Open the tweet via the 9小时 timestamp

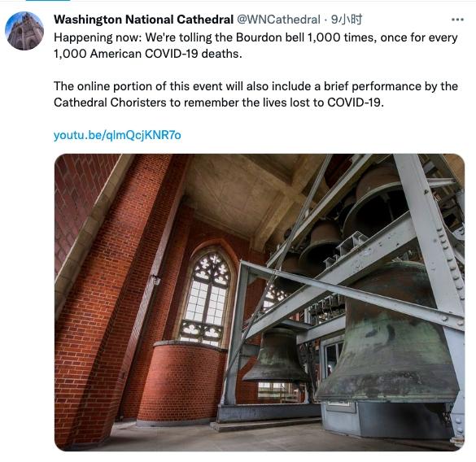pyautogui.click(x=347, y=20)
